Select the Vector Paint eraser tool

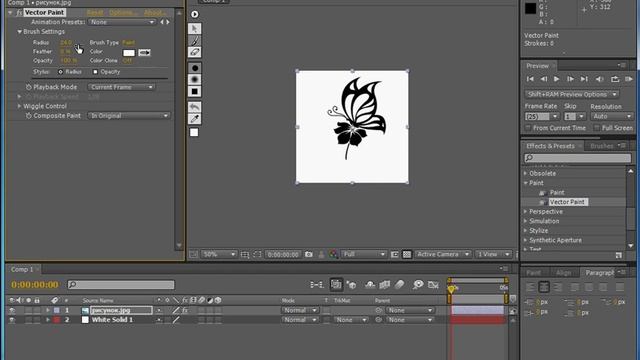click(195, 52)
